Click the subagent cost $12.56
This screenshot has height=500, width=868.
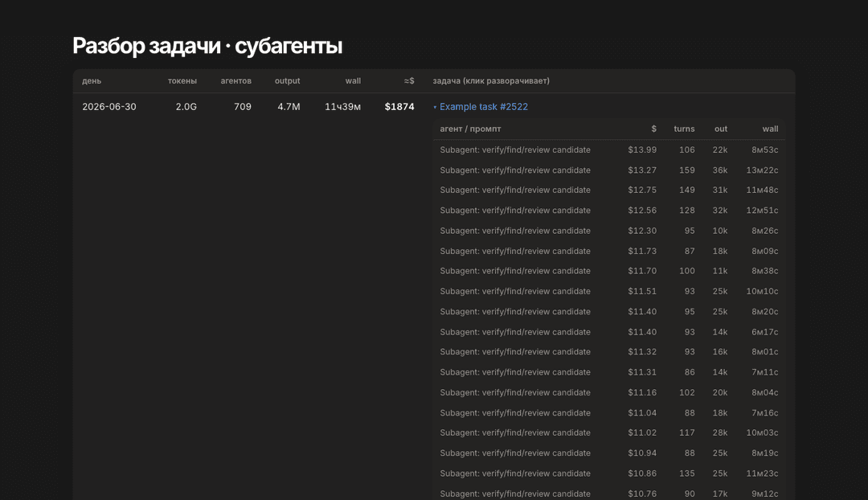[642, 211]
